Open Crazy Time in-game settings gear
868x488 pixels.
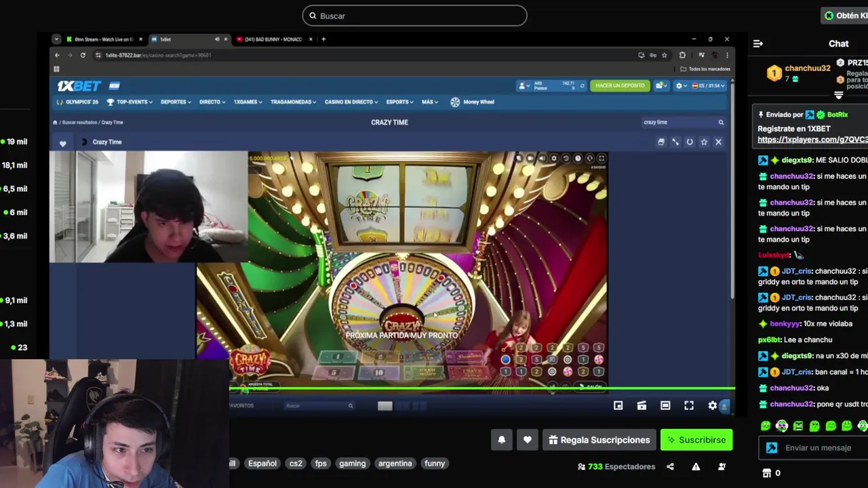coord(554,159)
